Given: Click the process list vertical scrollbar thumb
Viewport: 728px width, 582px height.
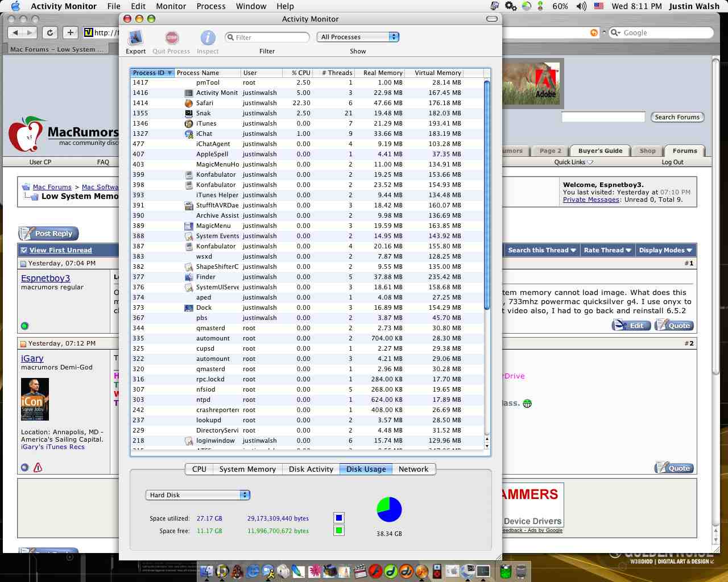Looking at the screenshot, I should (x=487, y=195).
